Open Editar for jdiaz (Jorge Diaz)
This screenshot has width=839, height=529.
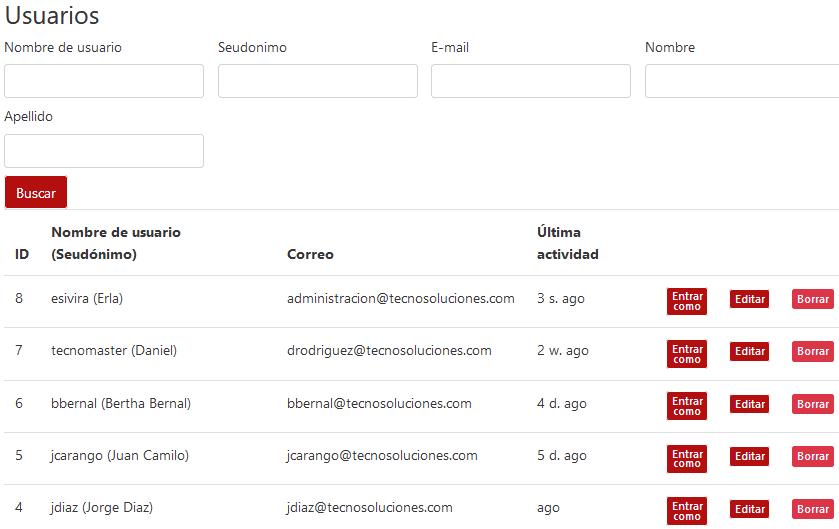(749, 509)
